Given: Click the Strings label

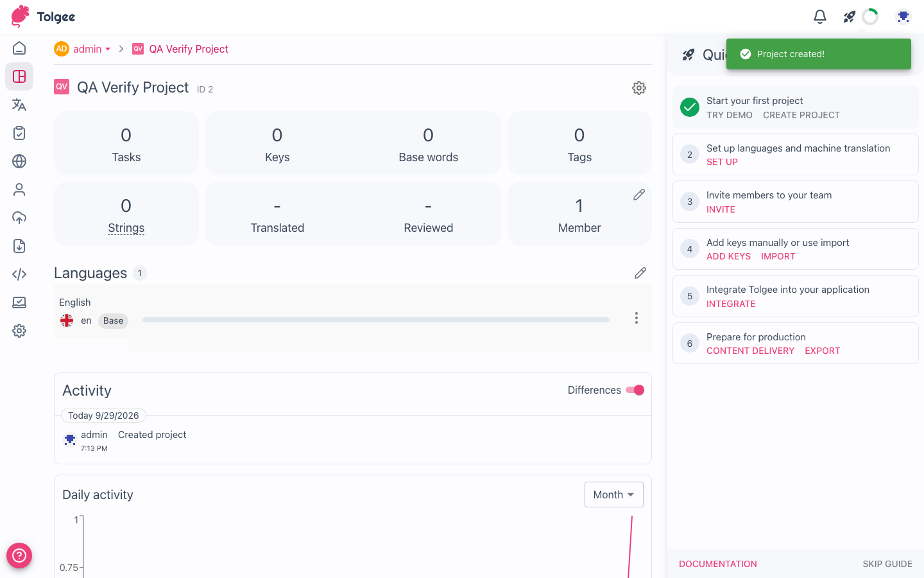Looking at the screenshot, I should 126,228.
